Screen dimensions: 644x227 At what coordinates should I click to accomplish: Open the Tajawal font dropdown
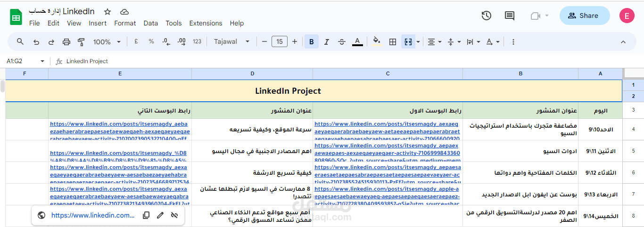[x=231, y=42]
